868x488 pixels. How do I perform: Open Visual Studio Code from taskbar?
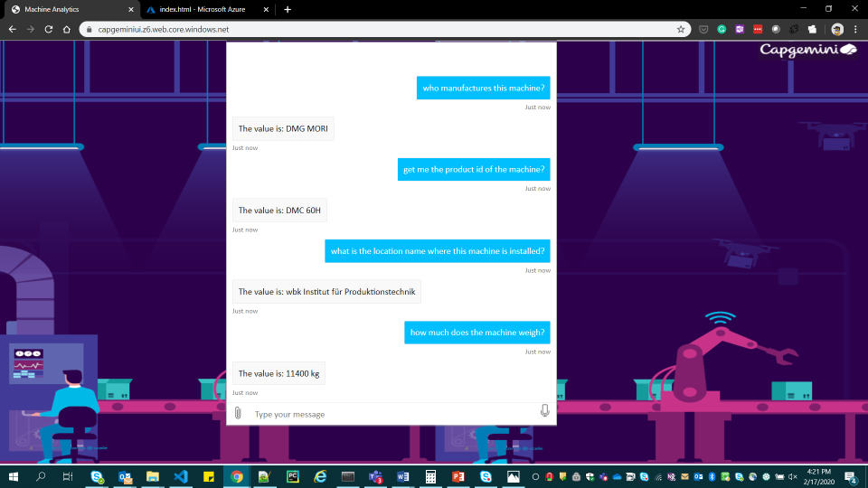point(180,476)
